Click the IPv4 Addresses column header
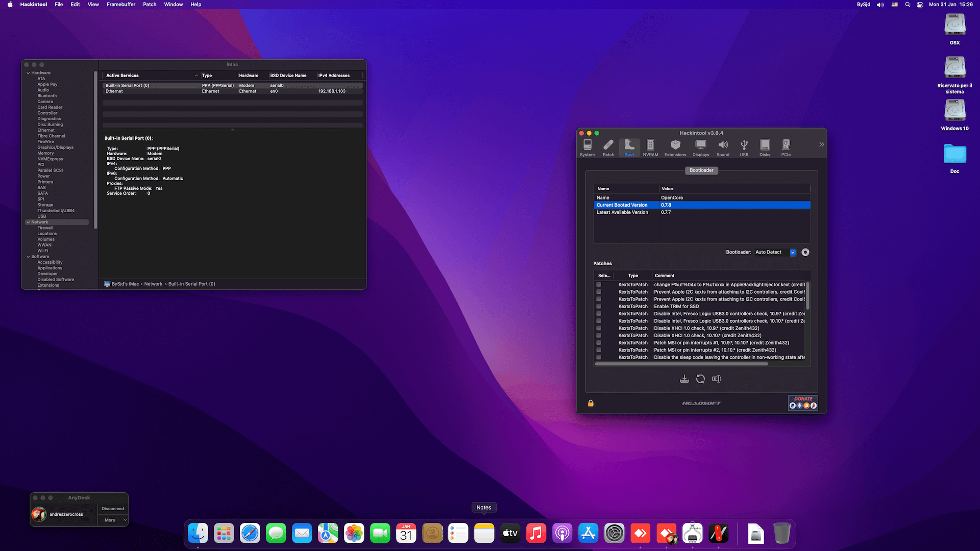Image resolution: width=980 pixels, height=551 pixels. click(339, 76)
